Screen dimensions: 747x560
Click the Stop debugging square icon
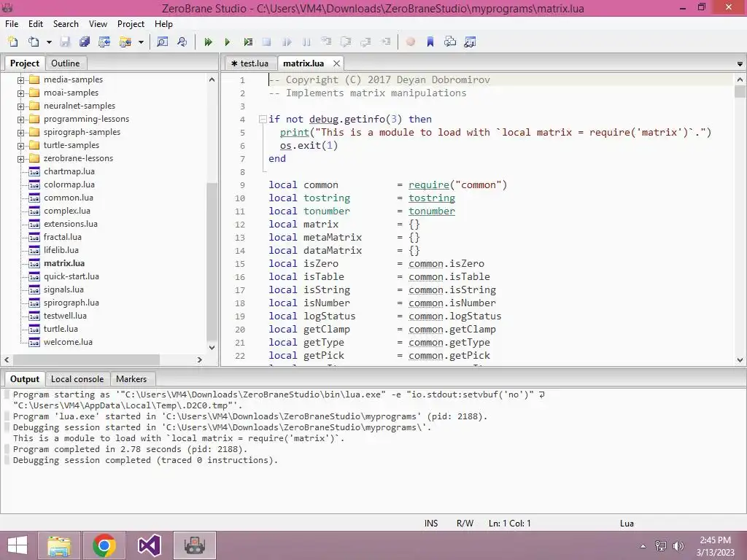coord(267,42)
